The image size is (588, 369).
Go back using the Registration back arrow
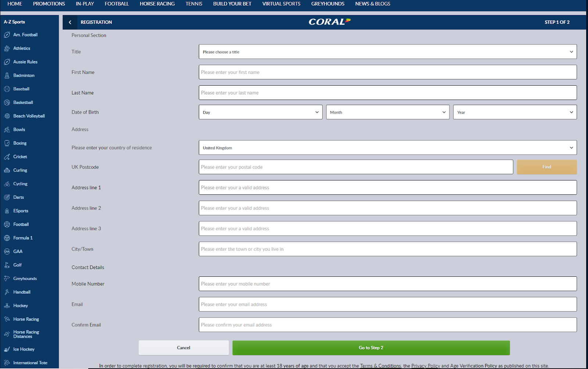click(70, 22)
